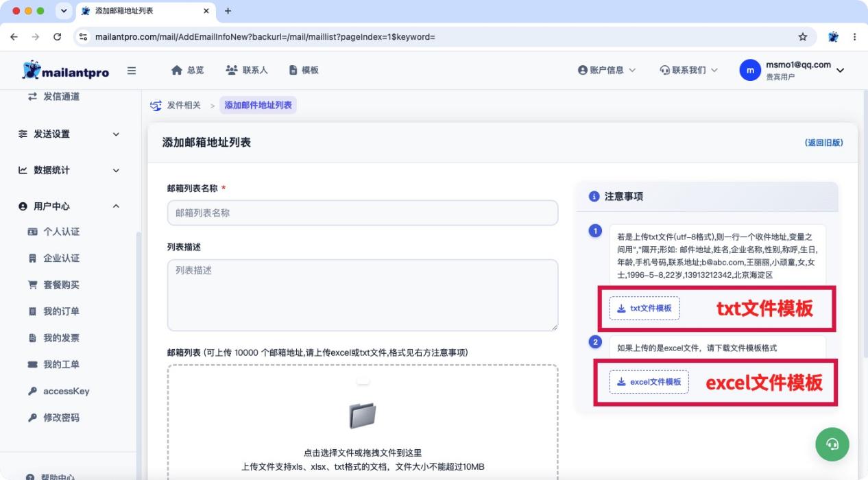This screenshot has height=480, width=868.
Task: Click the 发送设置 sliders icon
Action: tap(23, 134)
